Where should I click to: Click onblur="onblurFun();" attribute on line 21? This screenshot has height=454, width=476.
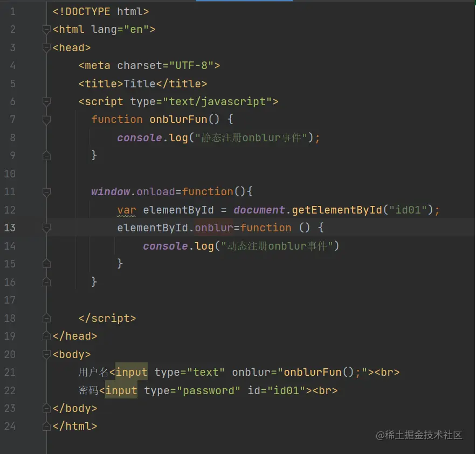[x=300, y=372]
